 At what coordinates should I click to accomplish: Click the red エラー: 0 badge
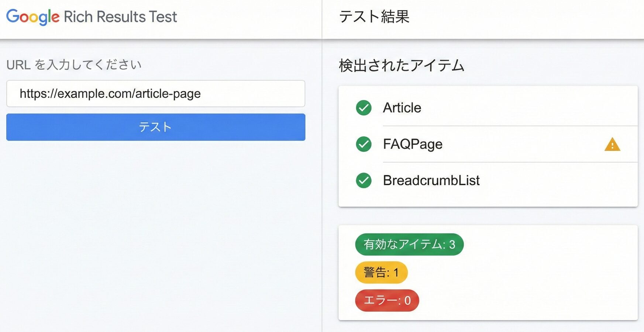point(386,300)
